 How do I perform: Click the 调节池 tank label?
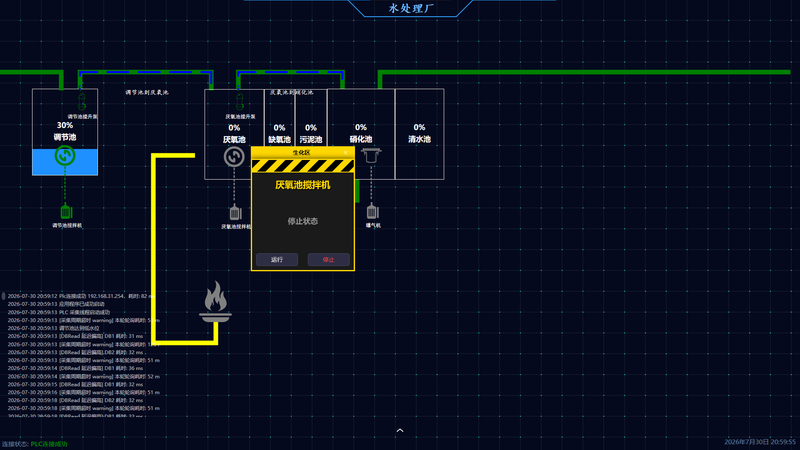click(65, 137)
